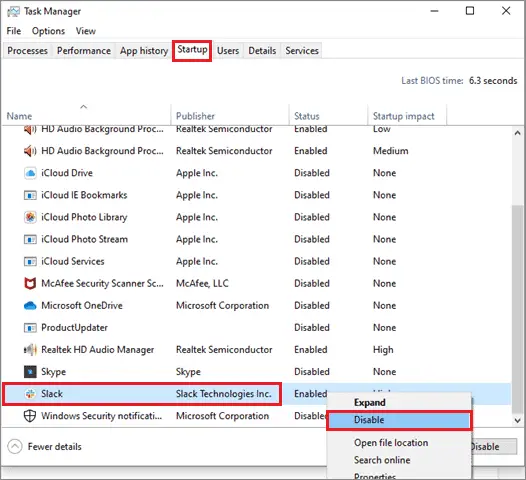Viewport: 526px width, 480px height.
Task: Select the iCloud Services row name
Action: 73,262
